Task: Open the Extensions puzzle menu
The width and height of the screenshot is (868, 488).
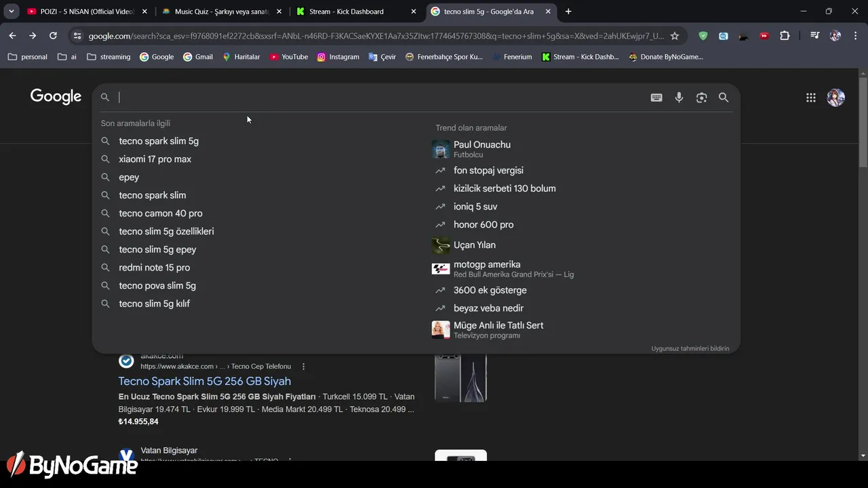Action: pyautogui.click(x=785, y=36)
